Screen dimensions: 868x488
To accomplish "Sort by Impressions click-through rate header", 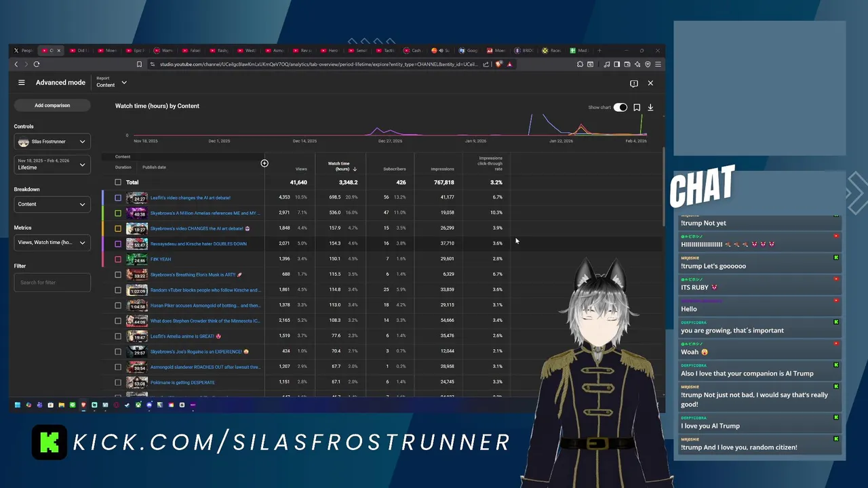I will [490, 163].
